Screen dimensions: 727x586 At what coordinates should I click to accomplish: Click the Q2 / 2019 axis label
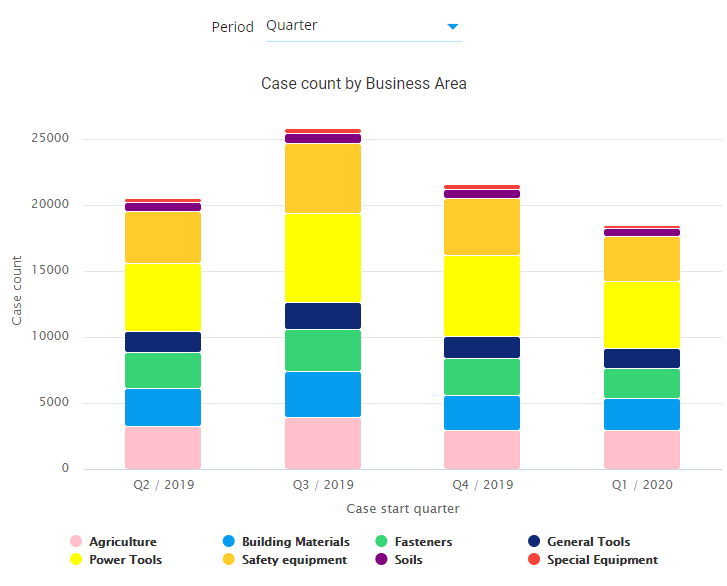pyautogui.click(x=164, y=484)
